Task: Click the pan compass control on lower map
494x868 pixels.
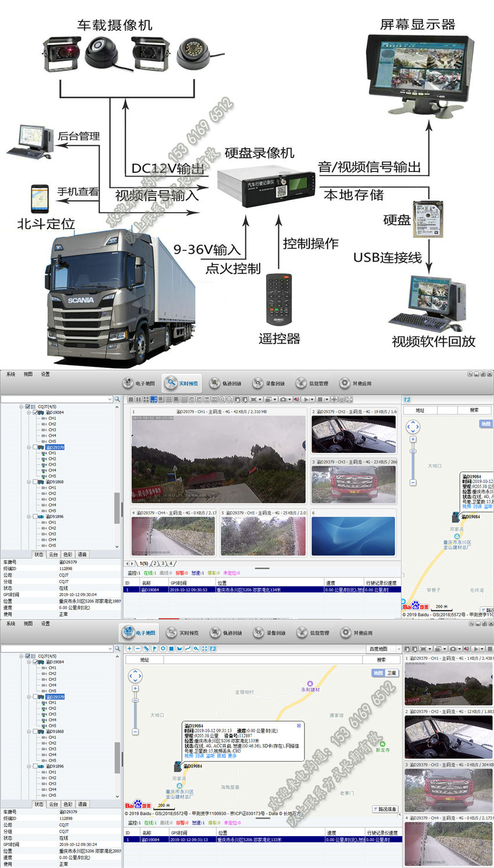Action: 135,676
